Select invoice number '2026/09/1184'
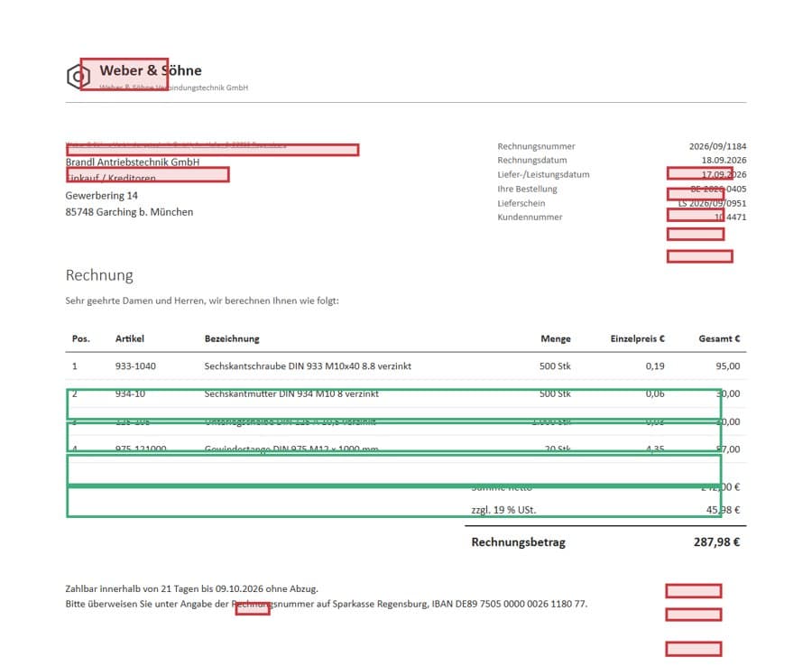 [x=717, y=146]
